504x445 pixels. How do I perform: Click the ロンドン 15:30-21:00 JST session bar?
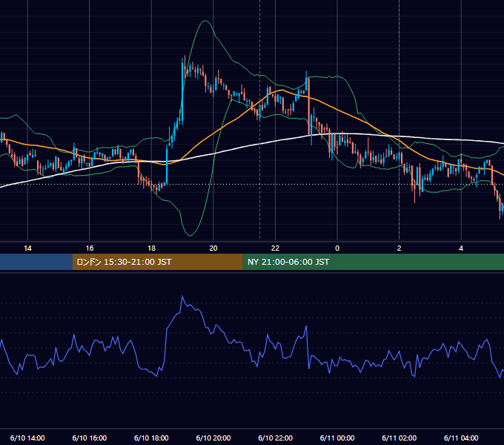point(157,262)
